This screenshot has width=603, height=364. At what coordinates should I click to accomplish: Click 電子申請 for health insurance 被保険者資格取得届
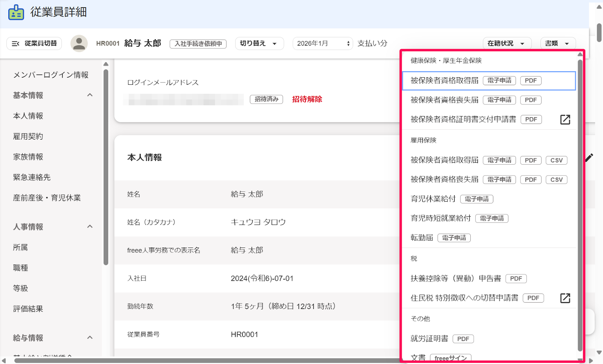click(499, 81)
